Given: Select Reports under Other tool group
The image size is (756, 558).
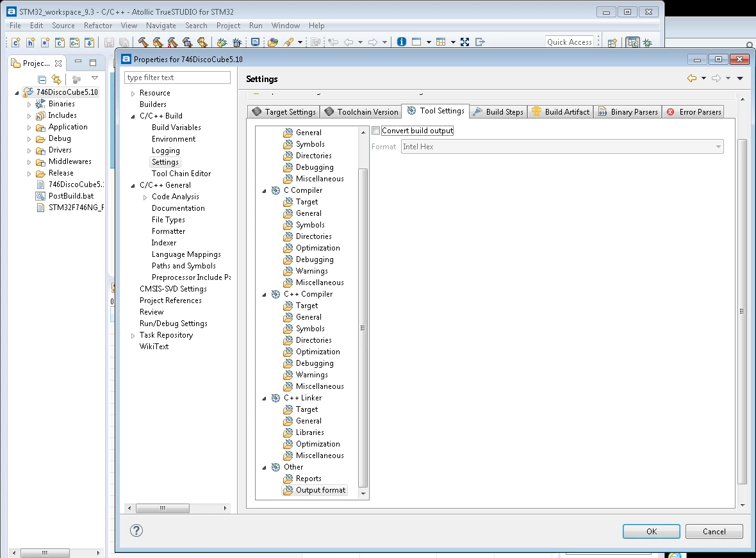Looking at the screenshot, I should pyautogui.click(x=309, y=479).
